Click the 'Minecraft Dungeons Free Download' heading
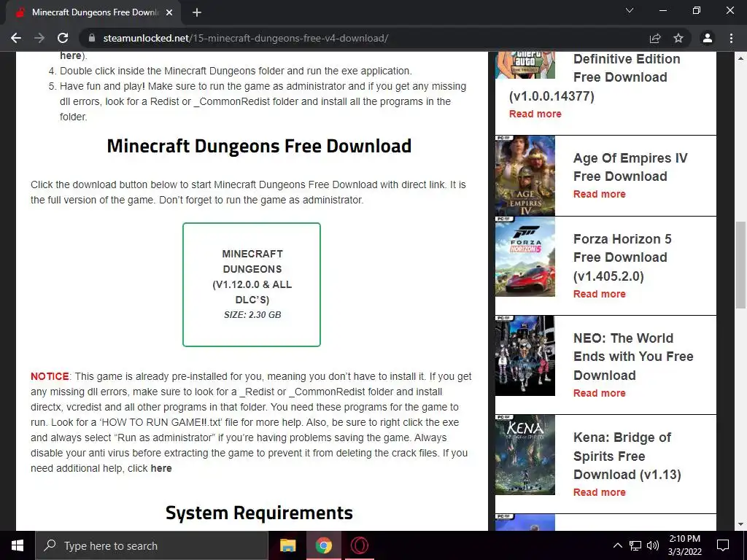 point(259,146)
